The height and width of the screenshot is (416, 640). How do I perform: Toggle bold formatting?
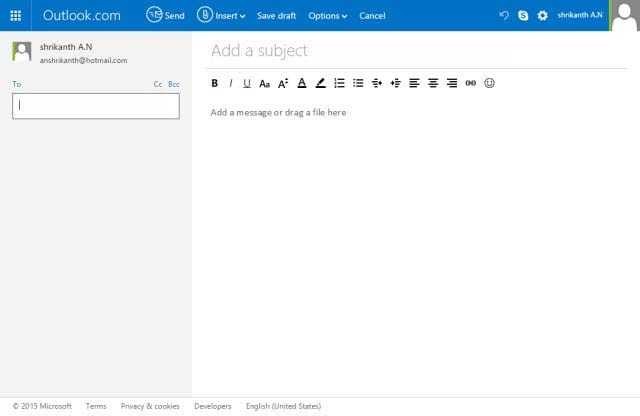coord(215,83)
